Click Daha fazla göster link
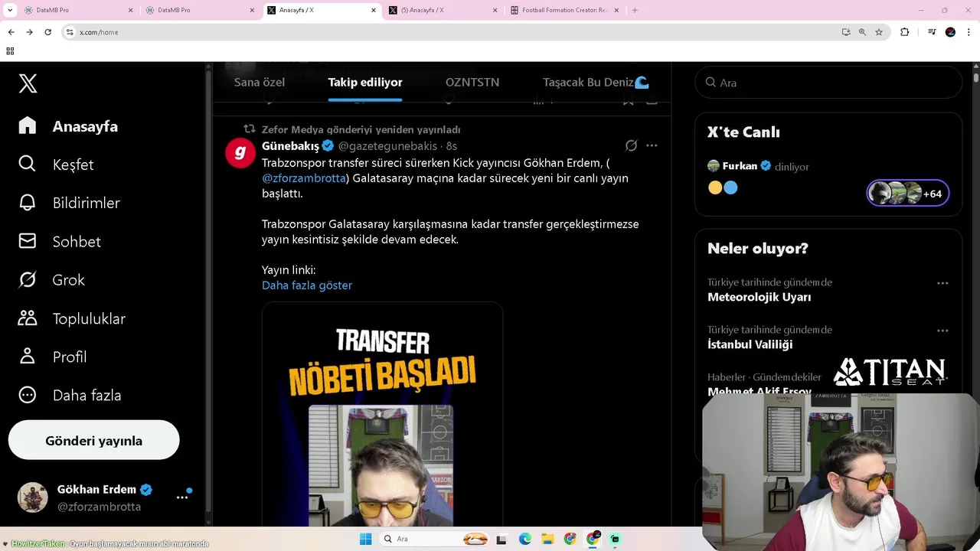The image size is (980, 551). (307, 285)
